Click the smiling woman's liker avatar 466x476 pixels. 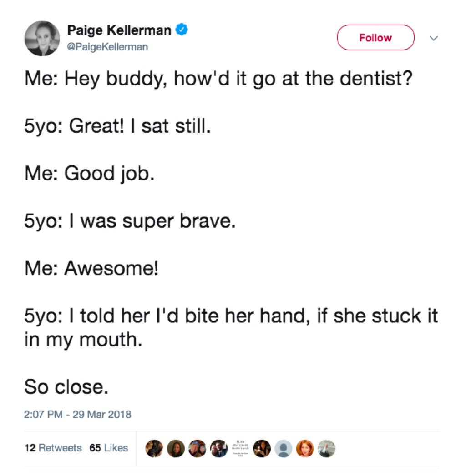click(x=177, y=448)
